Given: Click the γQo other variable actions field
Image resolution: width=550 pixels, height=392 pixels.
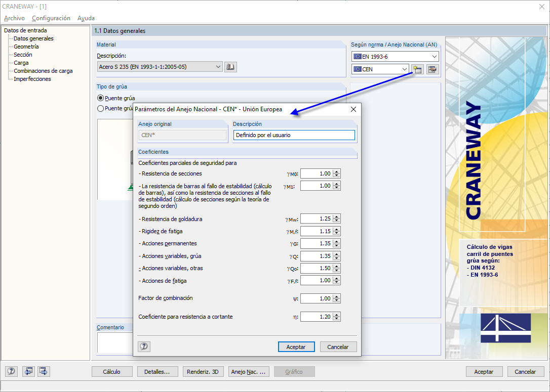Looking at the screenshot, I should [x=317, y=268].
